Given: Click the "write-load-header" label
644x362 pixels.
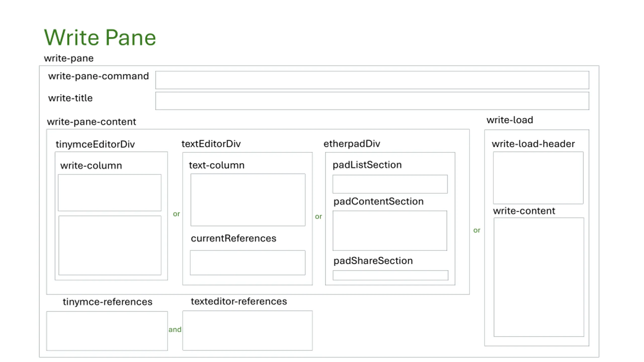Looking at the screenshot, I should 533,144.
